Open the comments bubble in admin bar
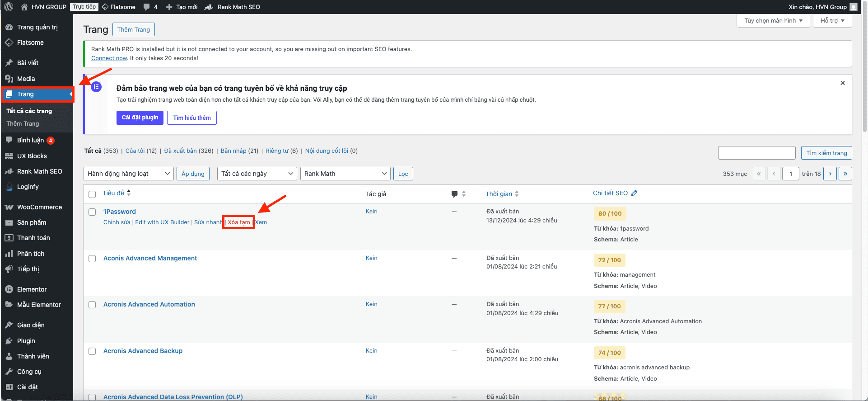 [146, 7]
